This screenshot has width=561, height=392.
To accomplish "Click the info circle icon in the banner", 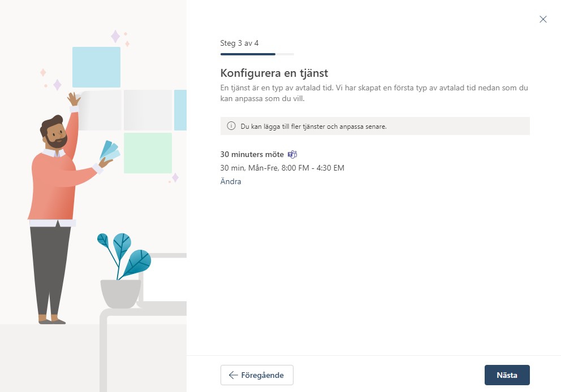I will coord(231,126).
